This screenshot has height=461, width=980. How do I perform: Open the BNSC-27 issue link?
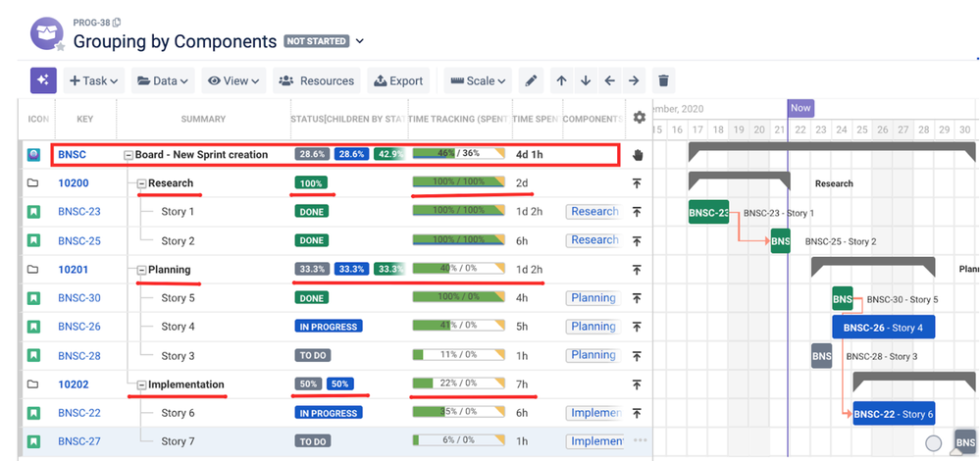(x=79, y=441)
